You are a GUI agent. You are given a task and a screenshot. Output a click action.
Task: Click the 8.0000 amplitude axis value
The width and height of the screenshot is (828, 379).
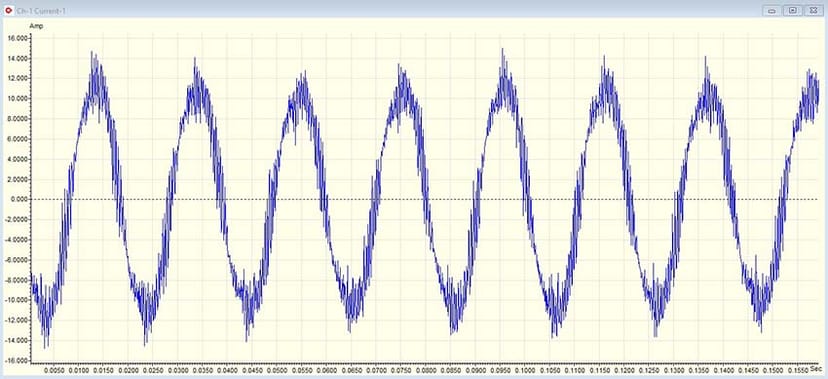click(17, 119)
